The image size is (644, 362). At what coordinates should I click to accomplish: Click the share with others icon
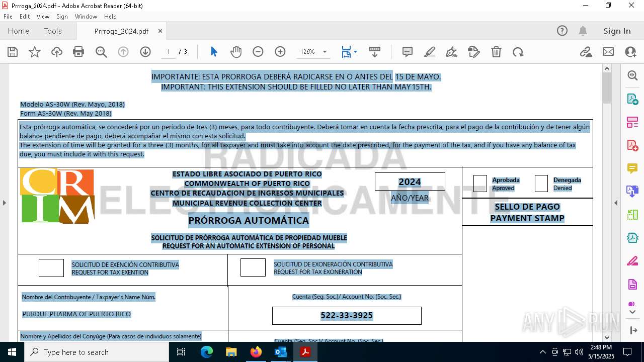(x=630, y=52)
